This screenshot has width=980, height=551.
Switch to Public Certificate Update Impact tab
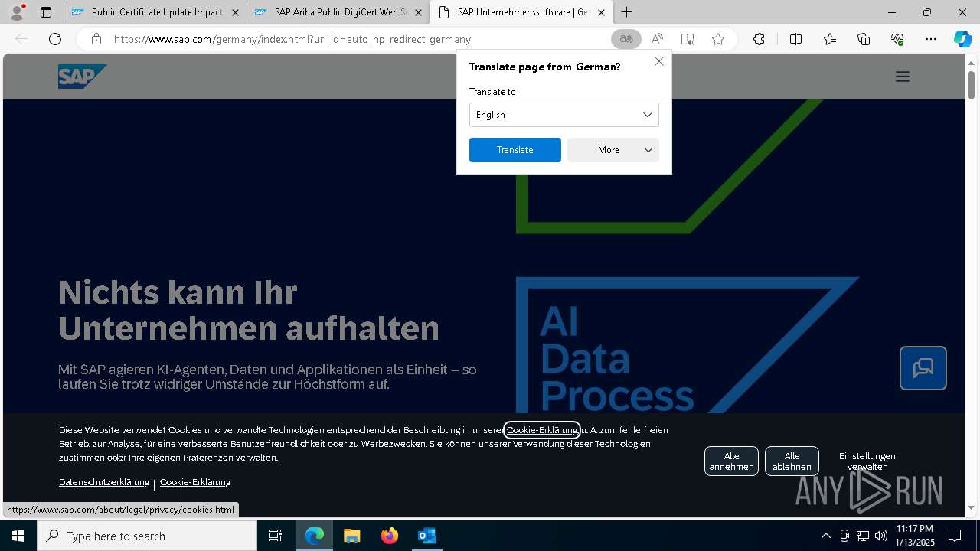point(157,12)
